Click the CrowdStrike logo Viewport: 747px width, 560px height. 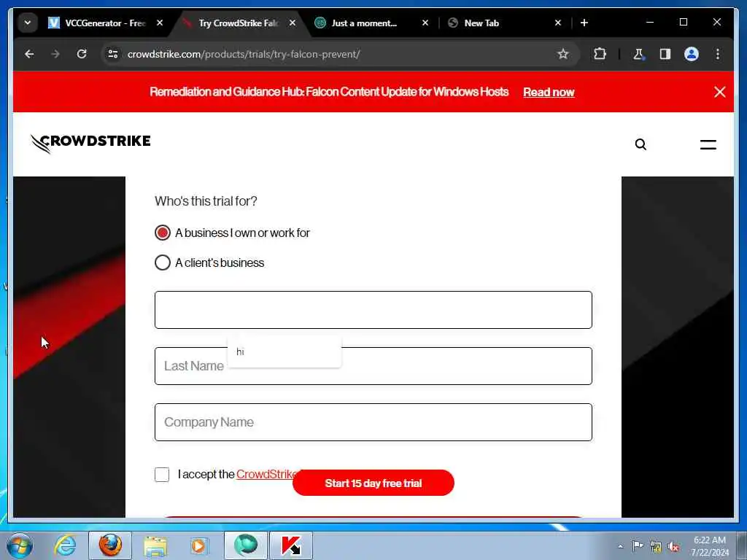point(90,144)
